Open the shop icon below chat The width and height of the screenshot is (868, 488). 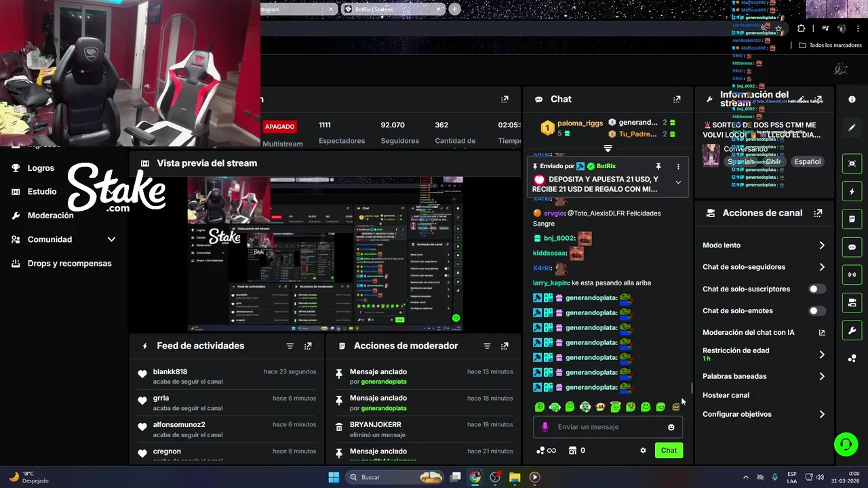572,450
